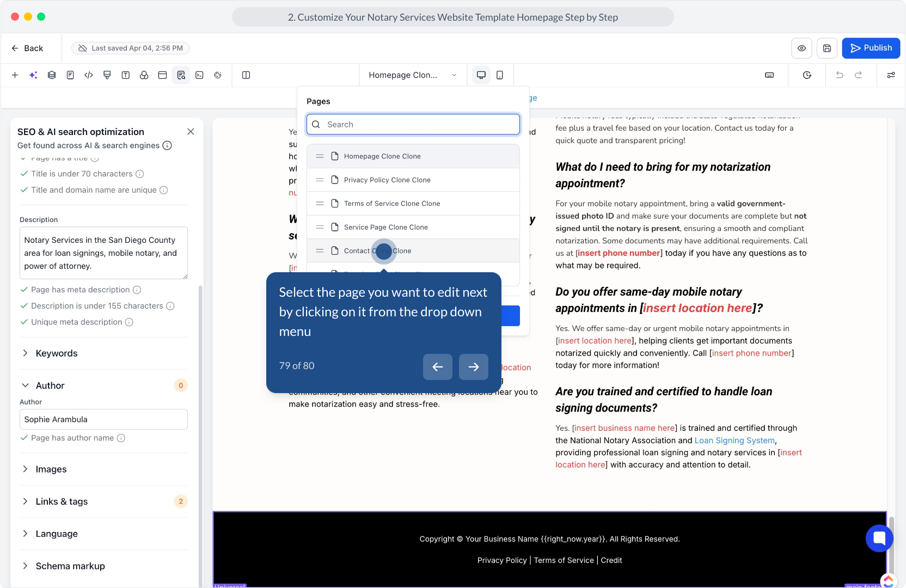Click the footer Copyright text

click(x=549, y=539)
